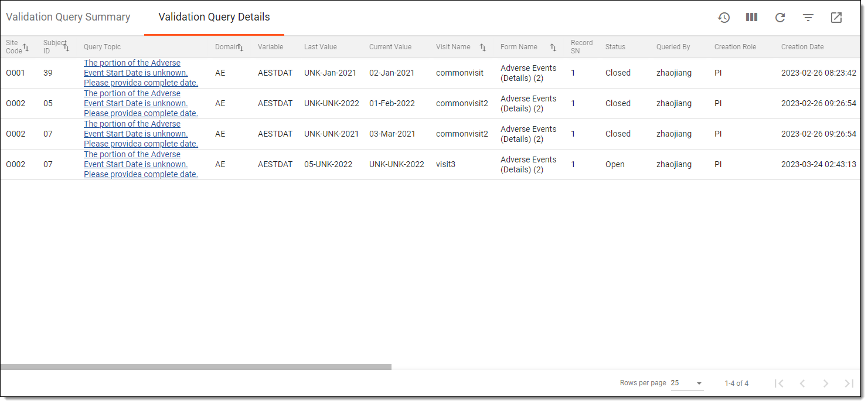This screenshot has width=868, height=404.
Task: Click the Last Value column header
Action: [x=321, y=47]
